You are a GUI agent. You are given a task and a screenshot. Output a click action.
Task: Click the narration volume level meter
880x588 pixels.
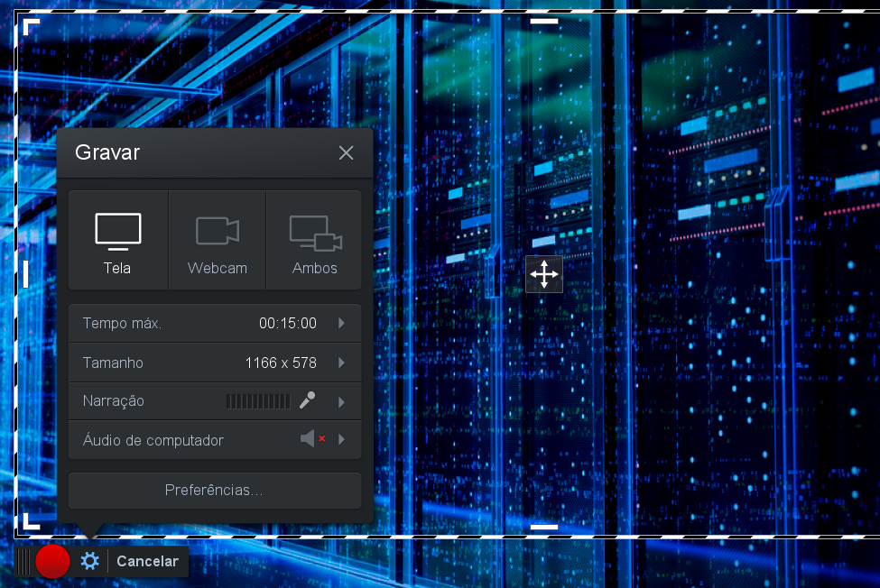click(257, 401)
